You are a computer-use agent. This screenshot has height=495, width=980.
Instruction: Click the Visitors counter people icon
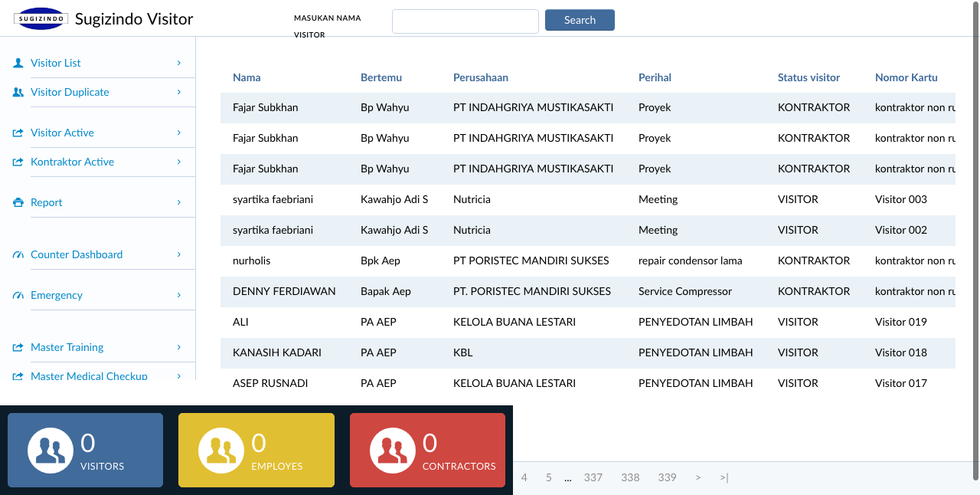51,451
